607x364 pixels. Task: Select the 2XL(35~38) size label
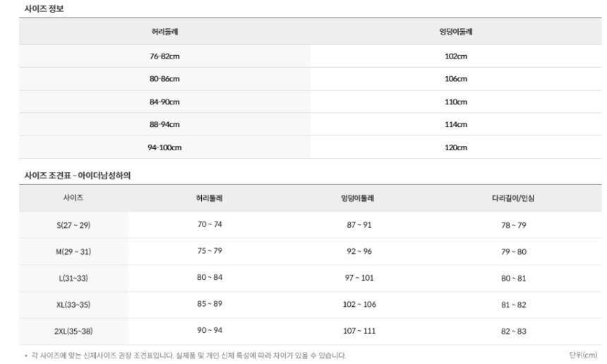click(73, 331)
